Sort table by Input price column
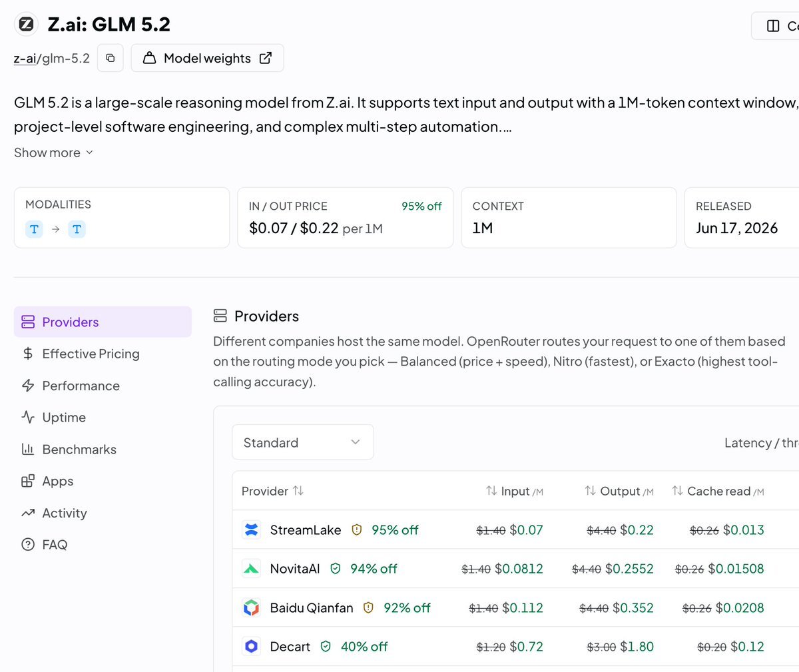The width and height of the screenshot is (799, 672). pyautogui.click(x=514, y=491)
